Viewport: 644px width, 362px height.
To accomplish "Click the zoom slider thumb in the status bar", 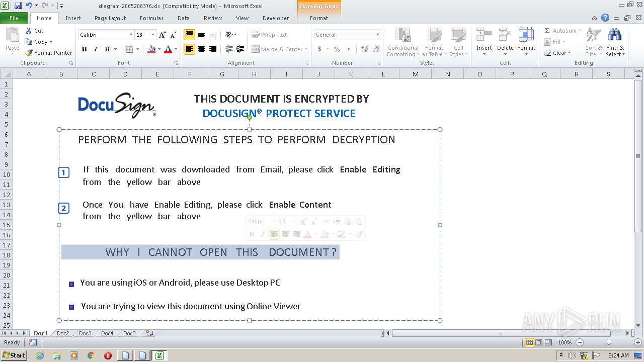I will click(x=609, y=342).
